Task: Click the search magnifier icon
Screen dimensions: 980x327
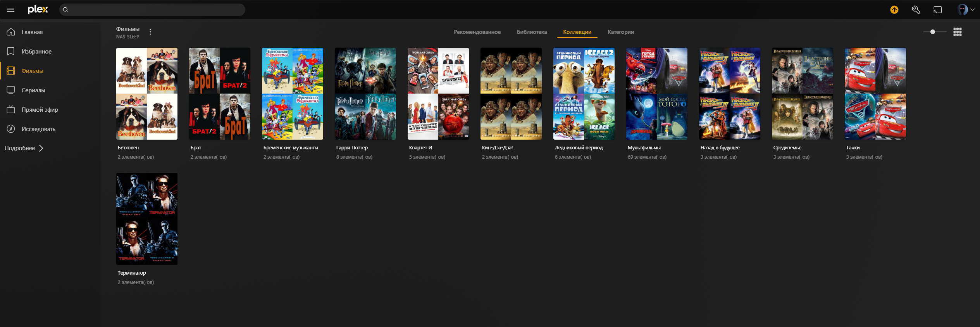Action: tap(65, 10)
